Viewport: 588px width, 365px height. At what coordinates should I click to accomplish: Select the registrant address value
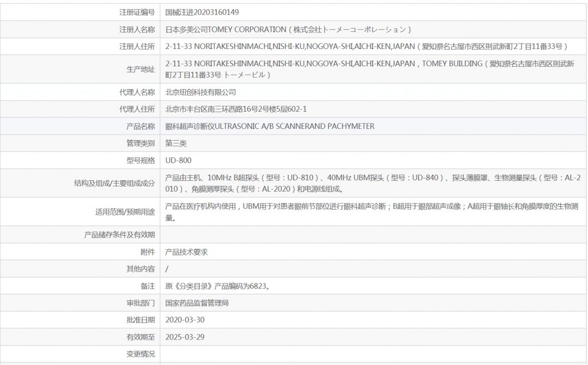[367, 47]
